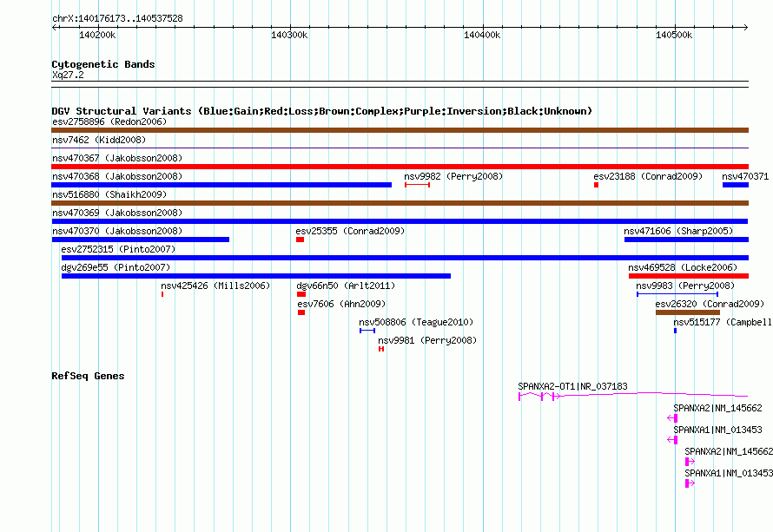Open esv2752315 (Pinto2007) variant label
Image resolution: width=773 pixels, height=532 pixels.
coord(118,249)
